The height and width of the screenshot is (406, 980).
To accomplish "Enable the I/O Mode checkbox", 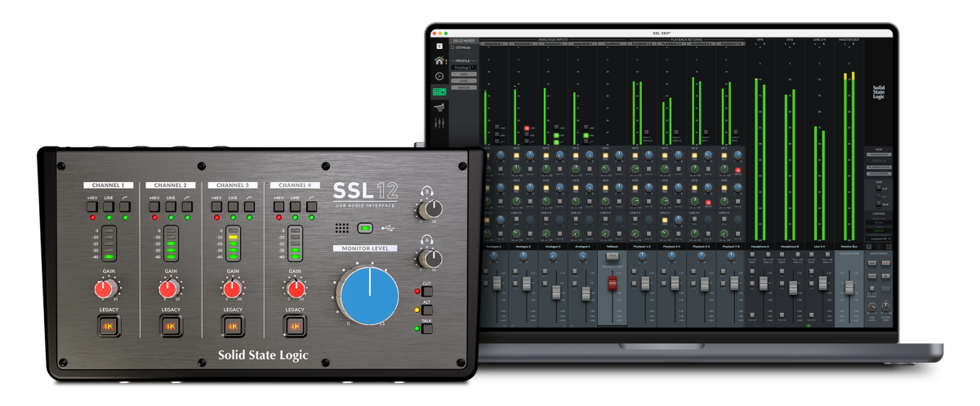I will [452, 47].
